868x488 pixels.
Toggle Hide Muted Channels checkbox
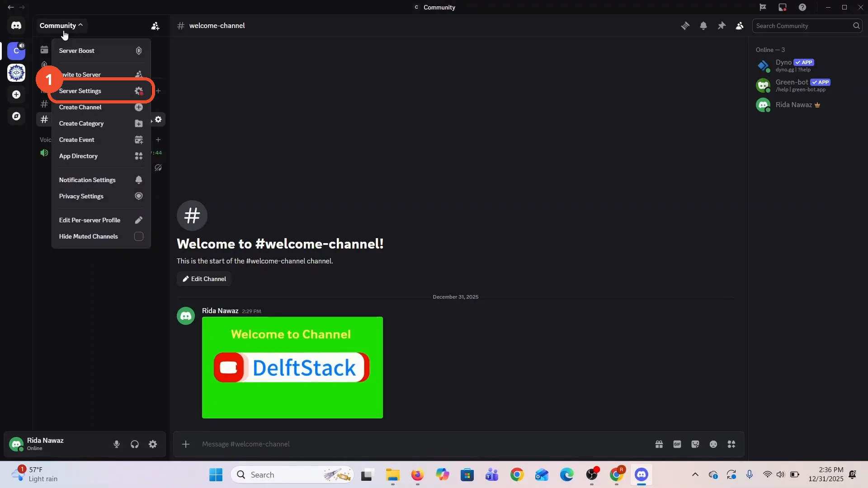tap(139, 236)
